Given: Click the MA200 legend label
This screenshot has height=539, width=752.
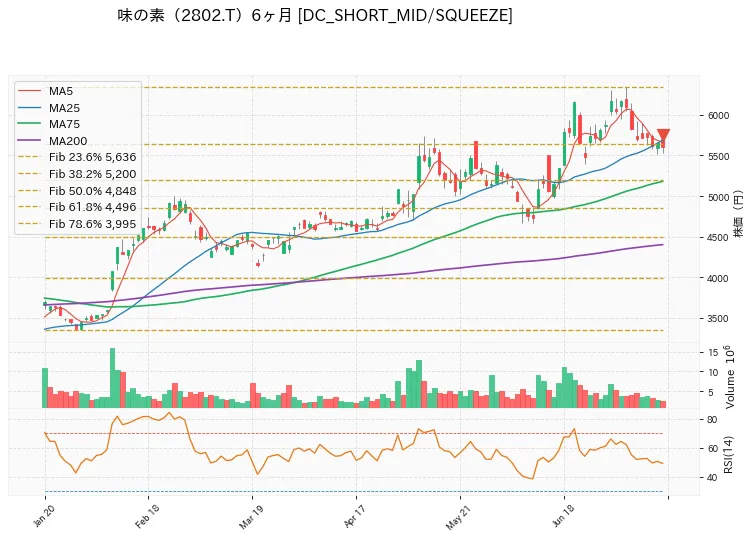Looking at the screenshot, I should (x=68, y=141).
